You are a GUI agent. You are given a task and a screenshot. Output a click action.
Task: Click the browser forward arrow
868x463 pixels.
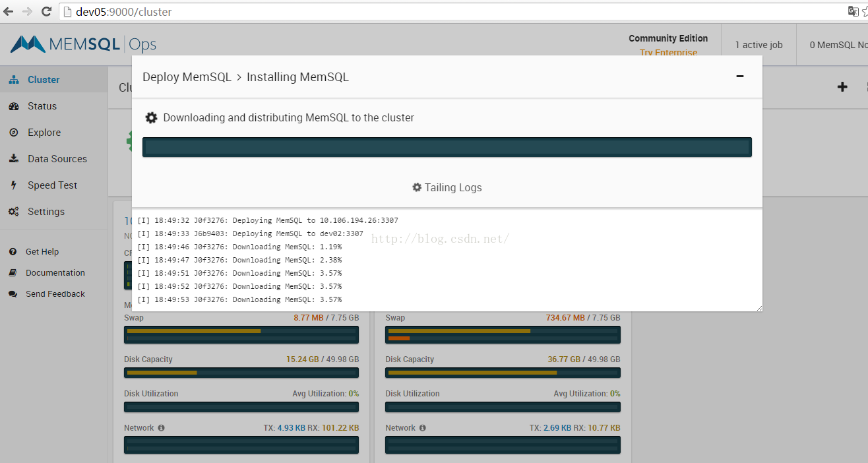point(27,11)
